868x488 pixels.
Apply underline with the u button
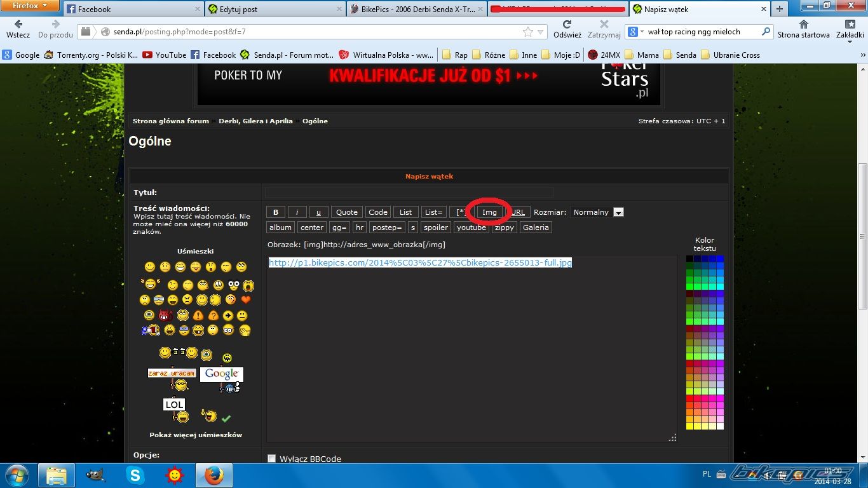tap(318, 212)
